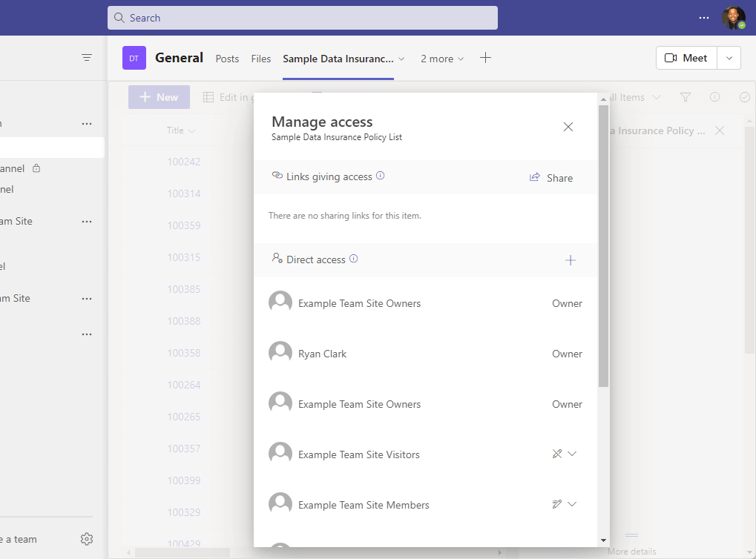Select list item 100265

(x=184, y=417)
